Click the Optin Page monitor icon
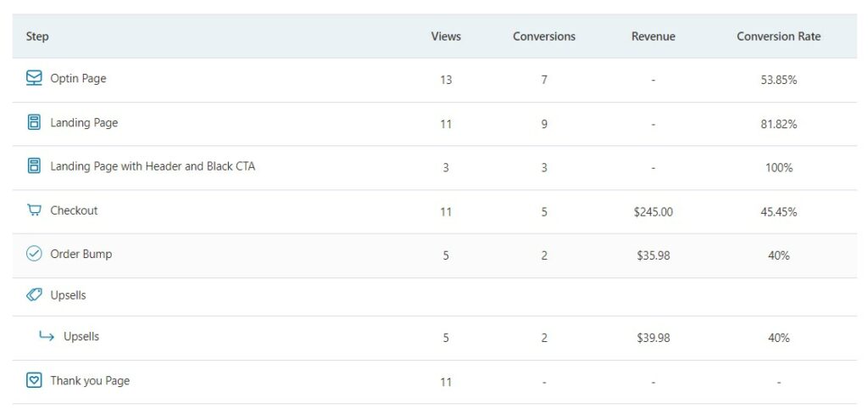Image resolution: width=868 pixels, height=415 pixels. pyautogui.click(x=34, y=78)
